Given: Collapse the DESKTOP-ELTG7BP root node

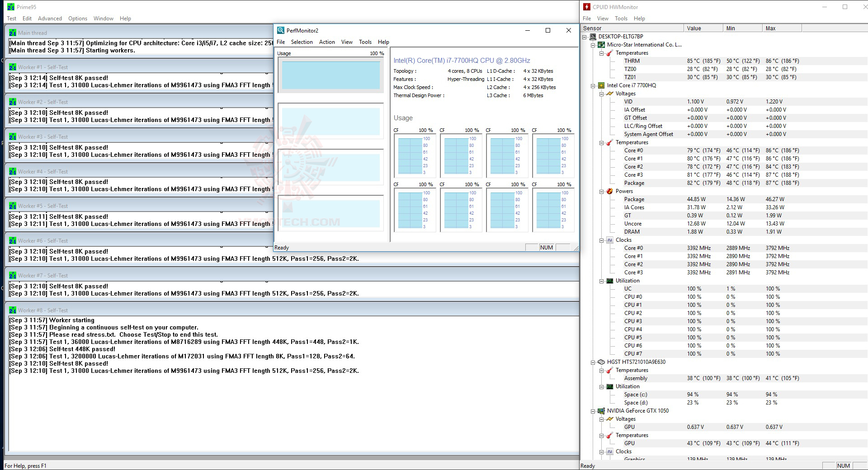Looking at the screenshot, I should pyautogui.click(x=585, y=37).
